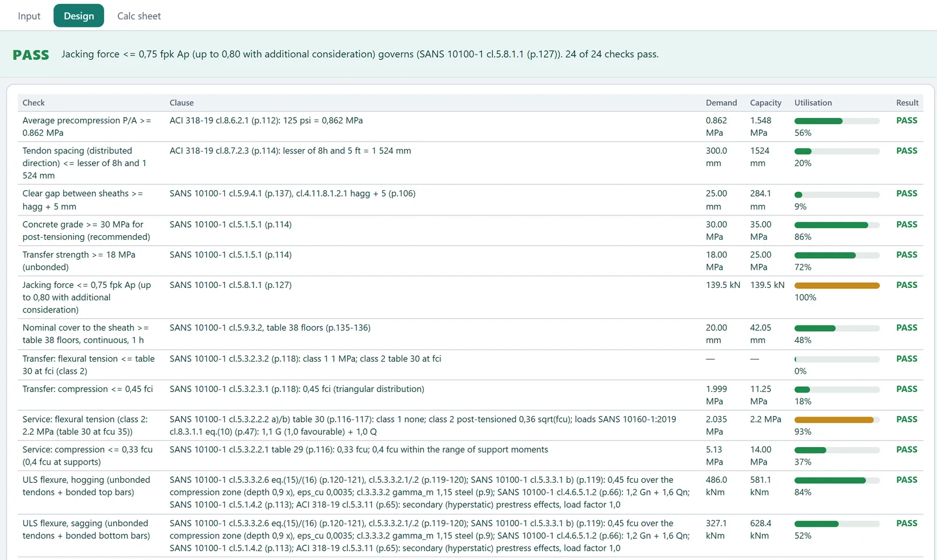Click the Utilisation column header

pos(813,102)
